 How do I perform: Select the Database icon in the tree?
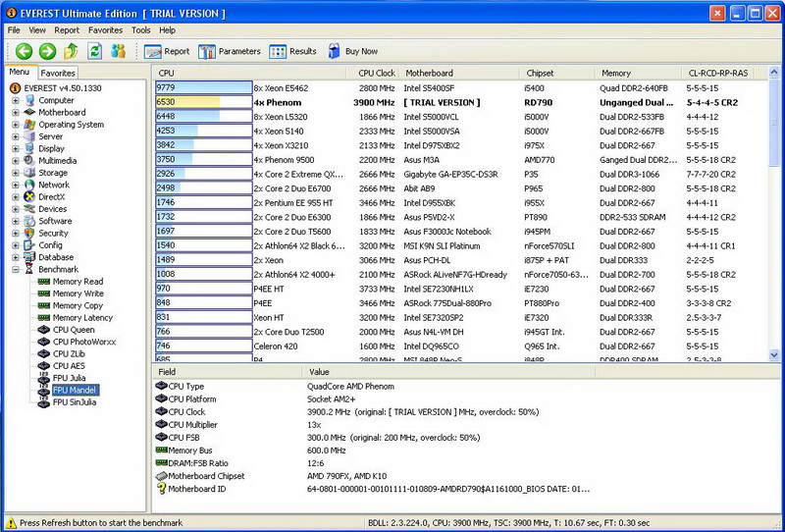tap(29, 257)
